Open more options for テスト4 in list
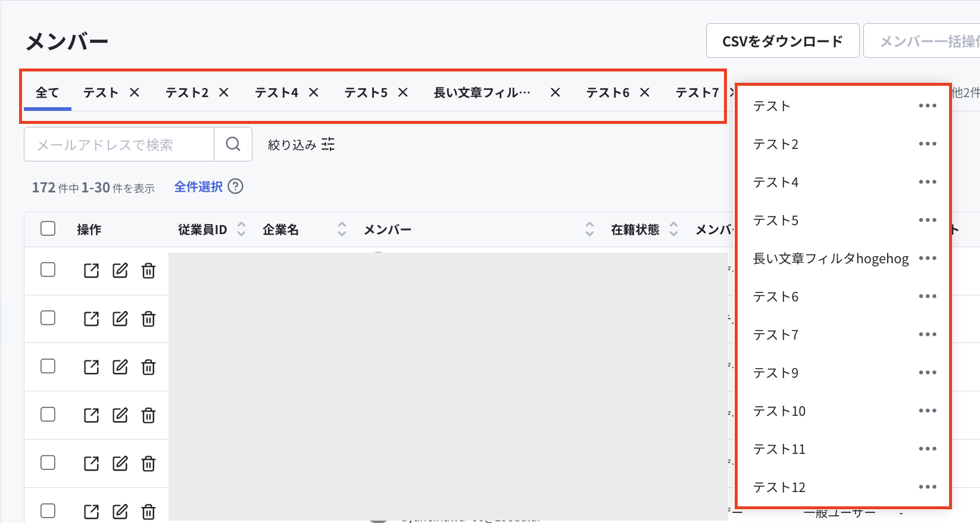 [x=928, y=182]
